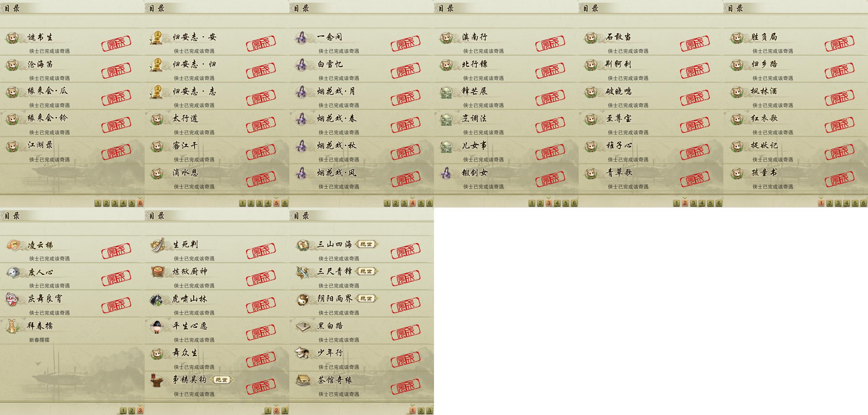Viewport: 868px width, 415px height.
Task: Click the 绝世 badge beside 争铸吴钩
Action: (222, 380)
